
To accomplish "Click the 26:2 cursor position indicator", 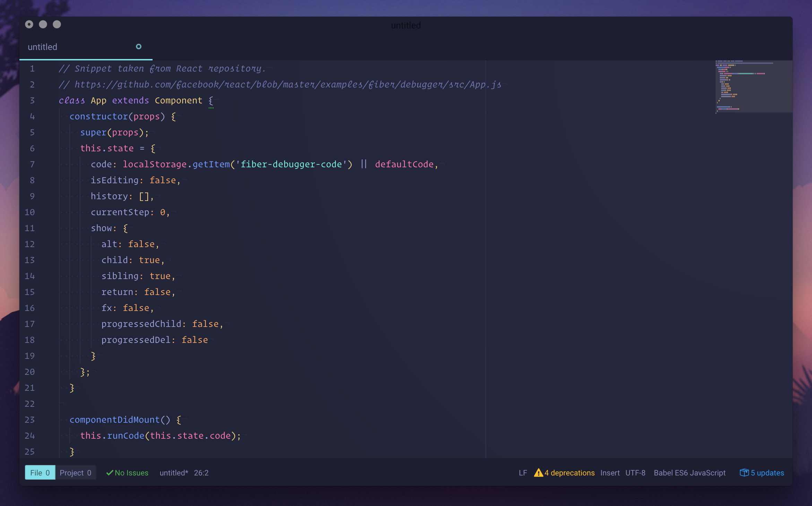I will click(x=201, y=473).
